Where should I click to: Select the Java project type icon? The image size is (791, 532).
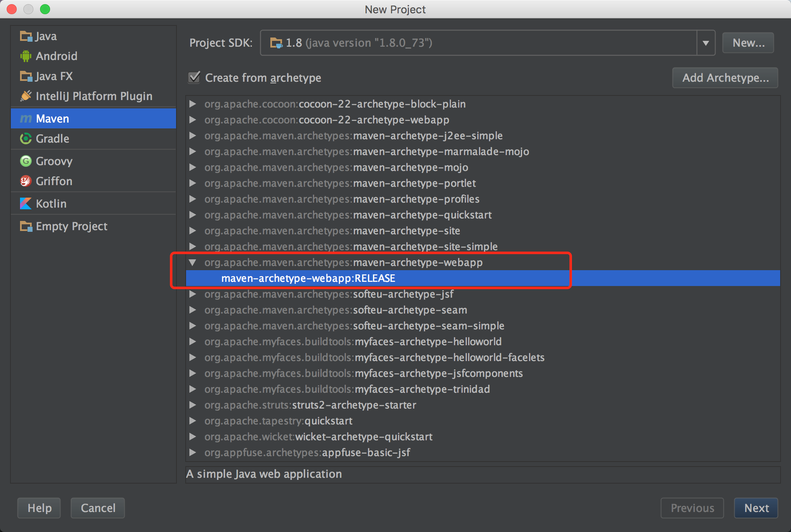click(26, 36)
